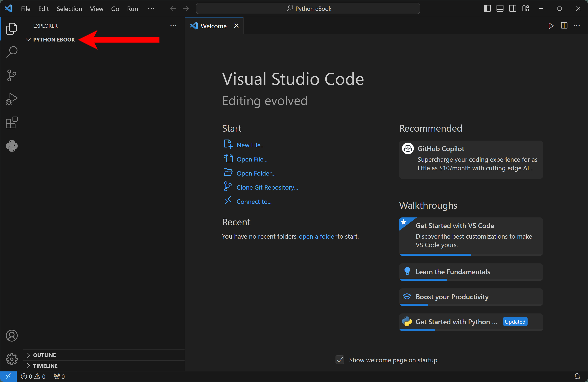The width and height of the screenshot is (588, 382).
Task: Open the Accounts menu icon
Action: click(12, 336)
